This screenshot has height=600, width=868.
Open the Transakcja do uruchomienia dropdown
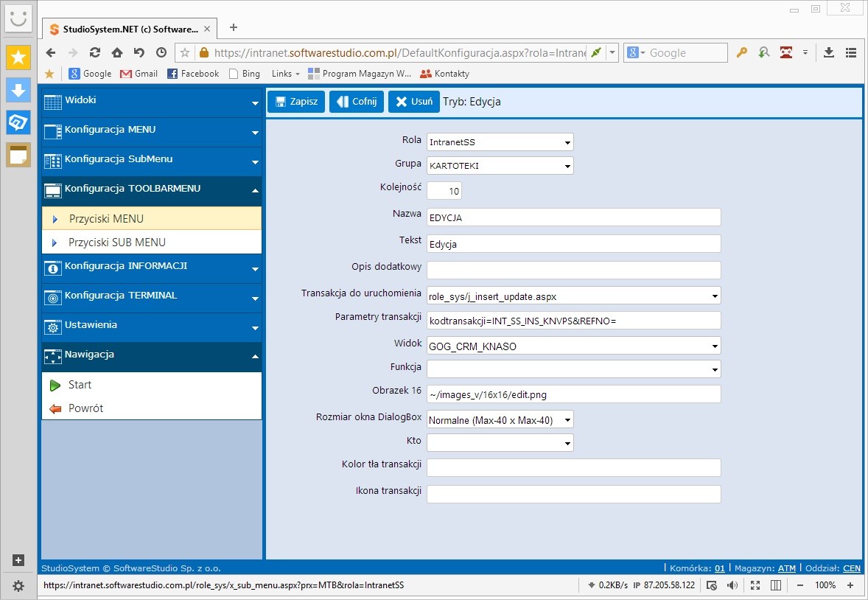coord(573,296)
